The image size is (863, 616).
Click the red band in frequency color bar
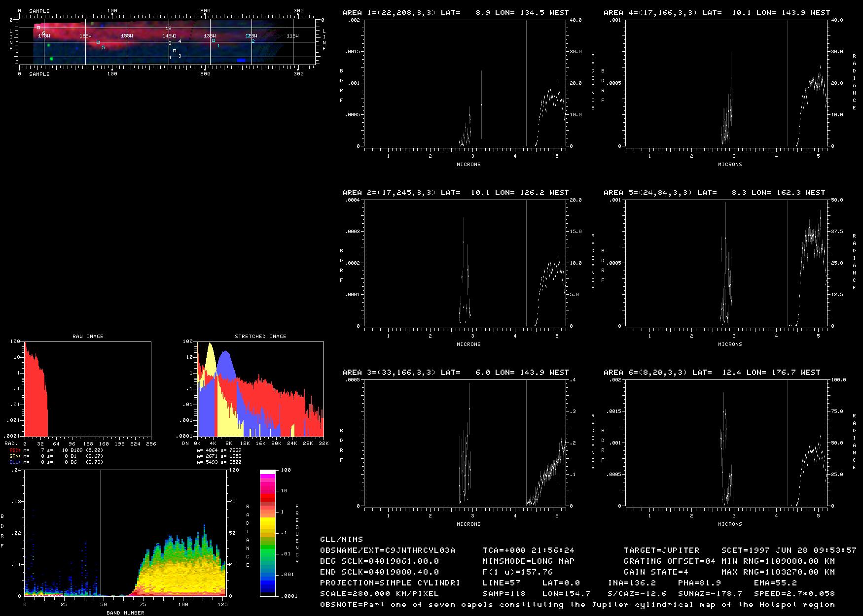(x=268, y=497)
